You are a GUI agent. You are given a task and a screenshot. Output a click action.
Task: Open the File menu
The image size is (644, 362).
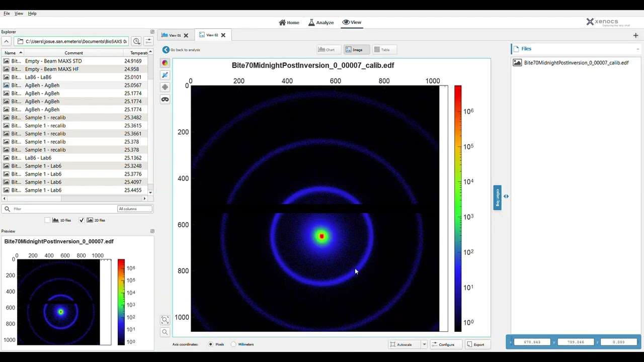7,13
